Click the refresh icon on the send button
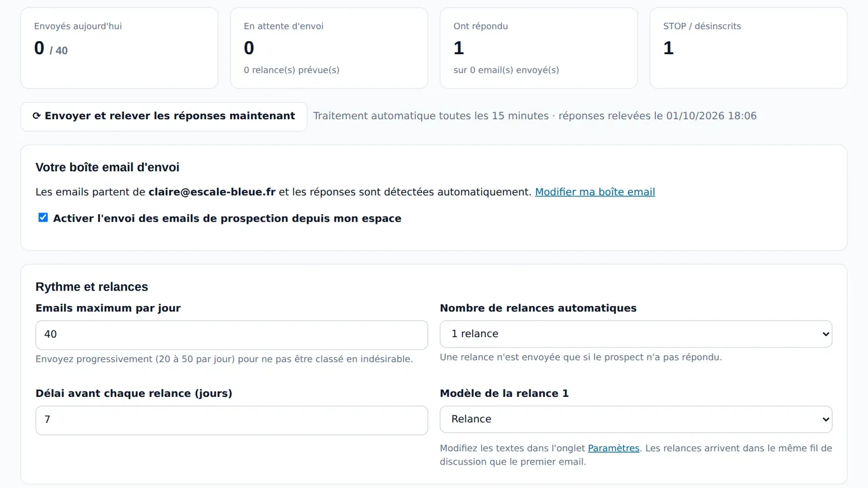 coord(36,116)
